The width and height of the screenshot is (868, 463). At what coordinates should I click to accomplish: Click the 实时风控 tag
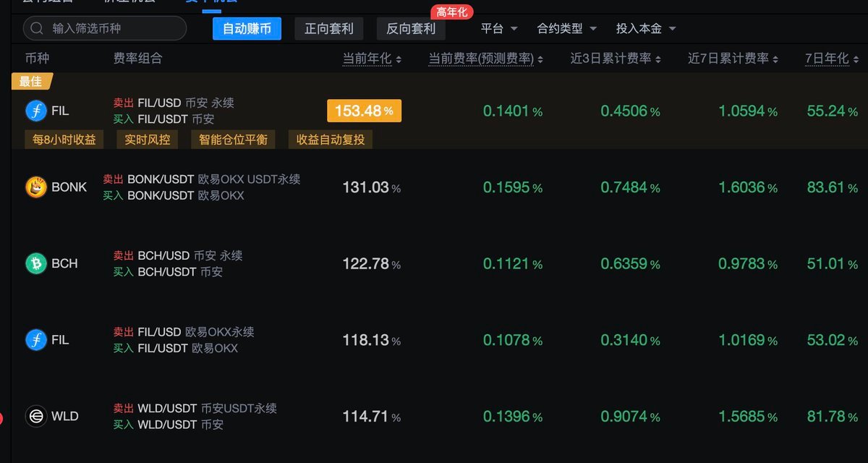pyautogui.click(x=148, y=140)
